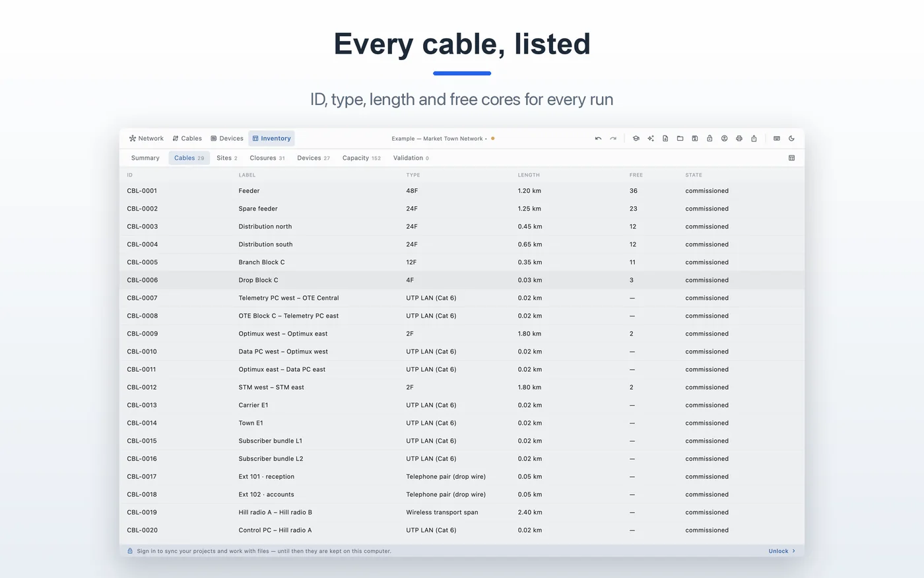Sort by the LENGTH column header
The width and height of the screenshot is (924, 578).
[x=529, y=175]
